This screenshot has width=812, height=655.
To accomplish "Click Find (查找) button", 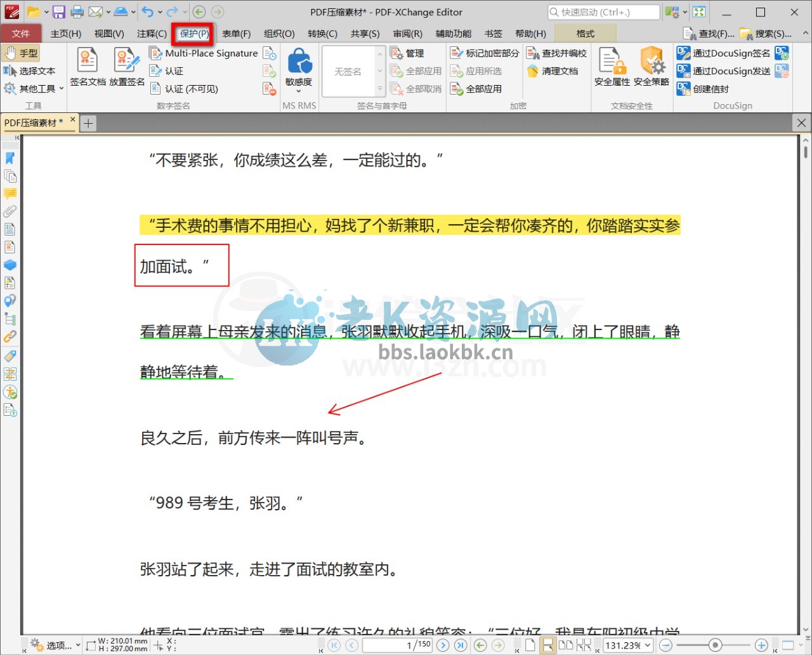I will (x=709, y=34).
